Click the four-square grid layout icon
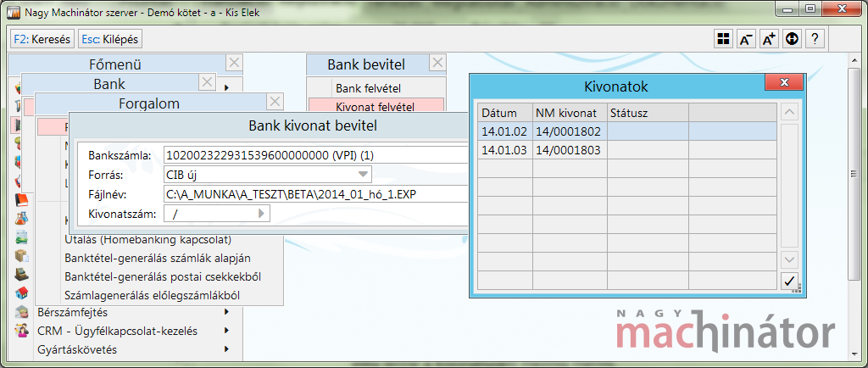The height and width of the screenshot is (368, 868). 723,39
